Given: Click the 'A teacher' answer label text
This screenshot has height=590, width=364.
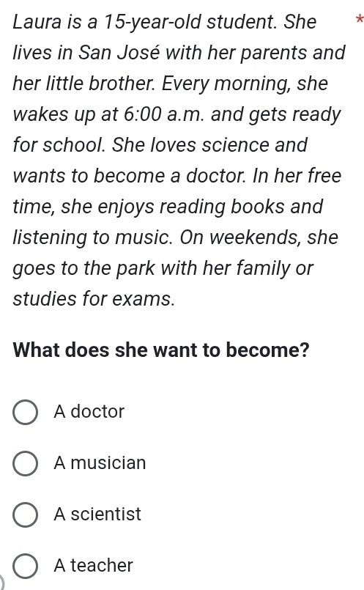Looking at the screenshot, I should 93,565.
